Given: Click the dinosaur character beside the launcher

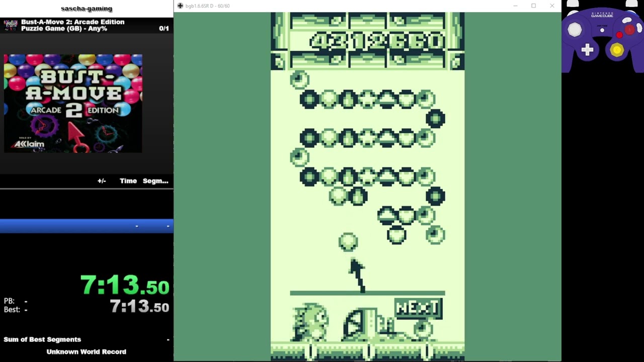Looking at the screenshot, I should (310, 322).
